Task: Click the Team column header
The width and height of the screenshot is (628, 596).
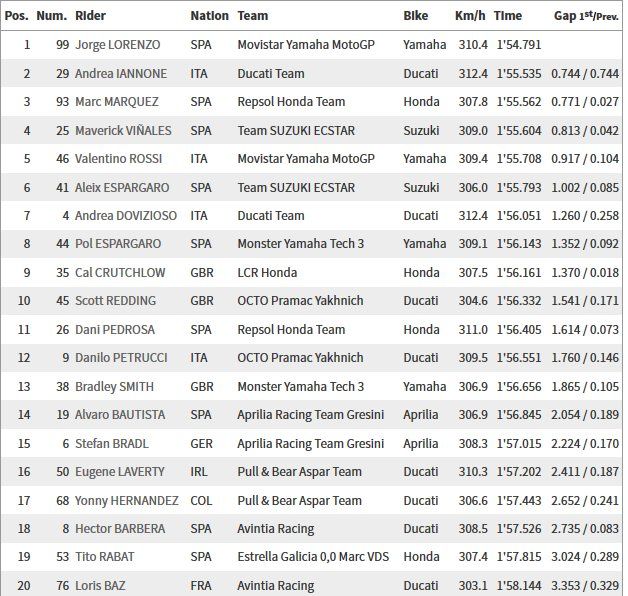Action: [252, 16]
